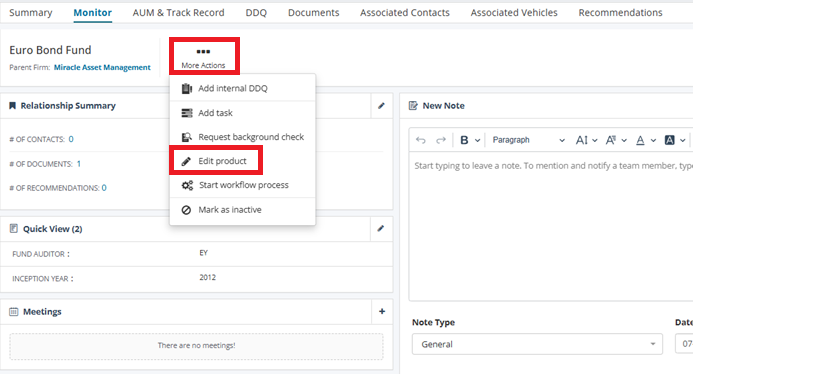
Task: Edit the Relationship Summary with the pencil icon
Action: click(381, 106)
